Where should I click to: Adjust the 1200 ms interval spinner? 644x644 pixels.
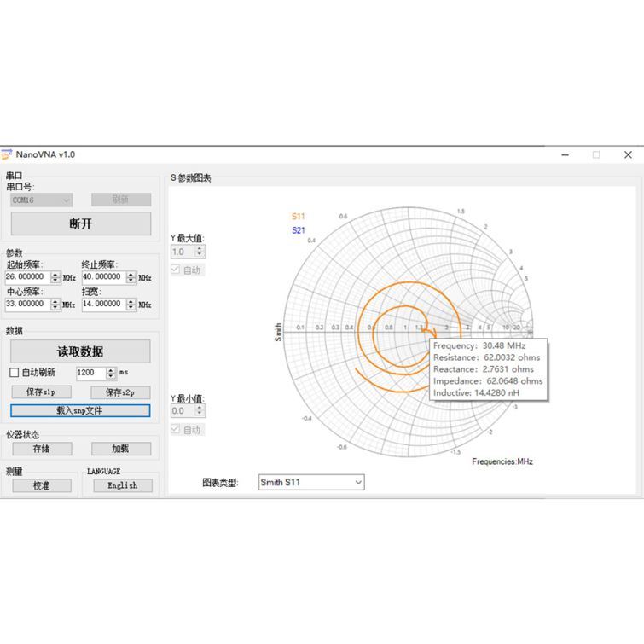point(111,373)
